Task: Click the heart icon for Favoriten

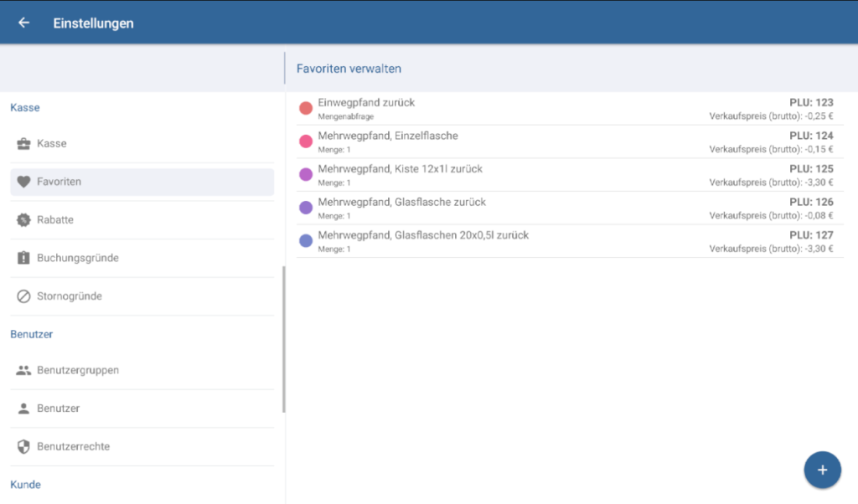Action: pos(23,182)
